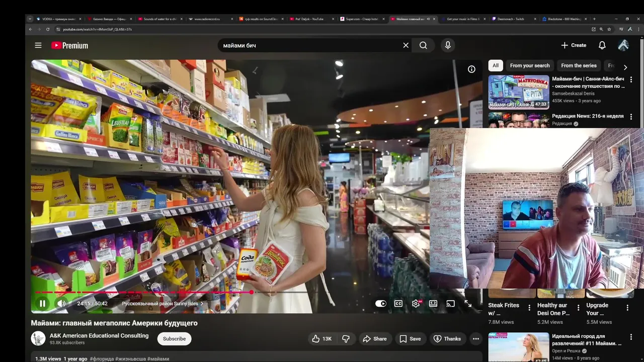Open the account avatar menu
Image resolution: width=644 pixels, height=362 pixels.
(623, 45)
